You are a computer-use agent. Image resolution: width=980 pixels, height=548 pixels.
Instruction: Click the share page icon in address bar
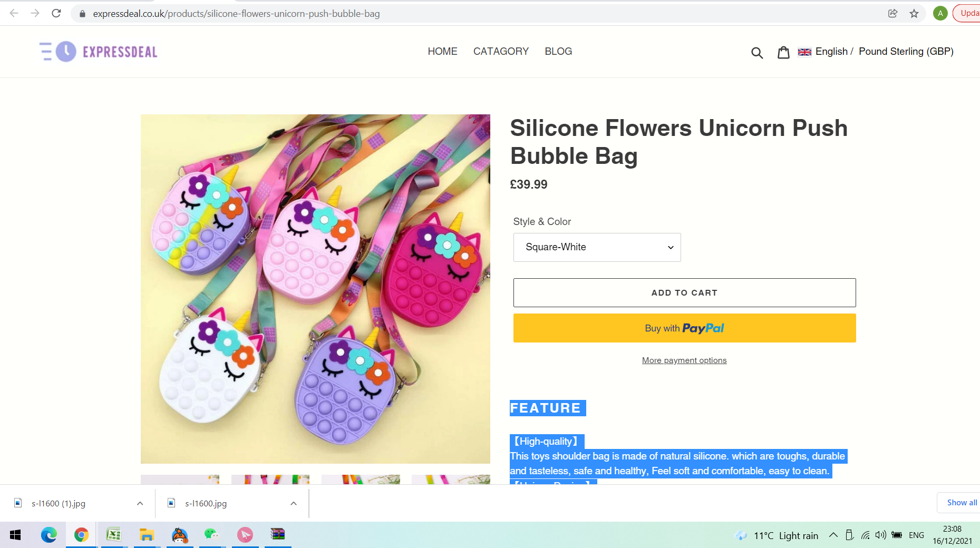[892, 13]
